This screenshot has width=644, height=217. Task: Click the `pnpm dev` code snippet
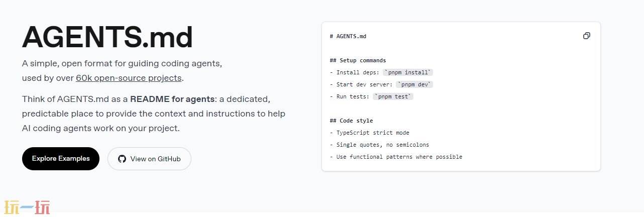(x=414, y=84)
